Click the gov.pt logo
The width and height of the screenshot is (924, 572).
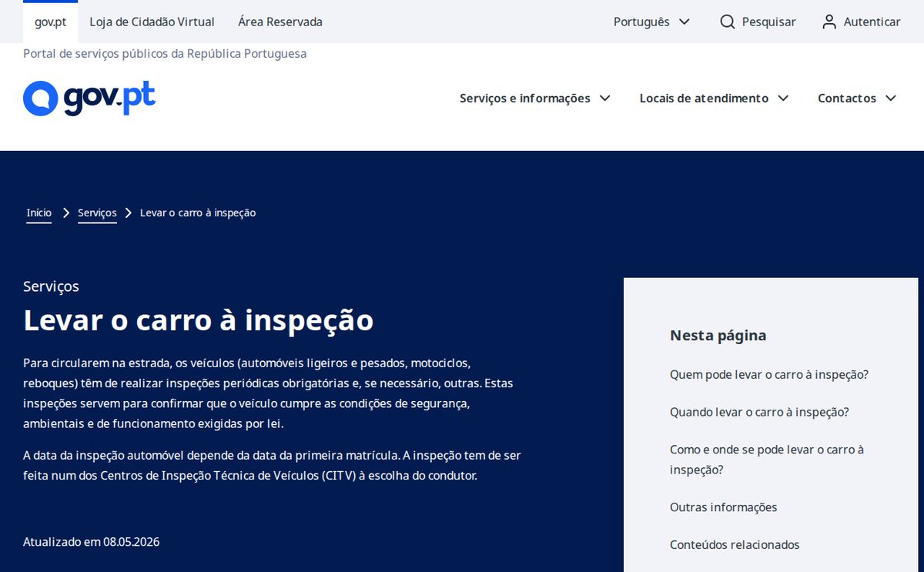(x=89, y=99)
